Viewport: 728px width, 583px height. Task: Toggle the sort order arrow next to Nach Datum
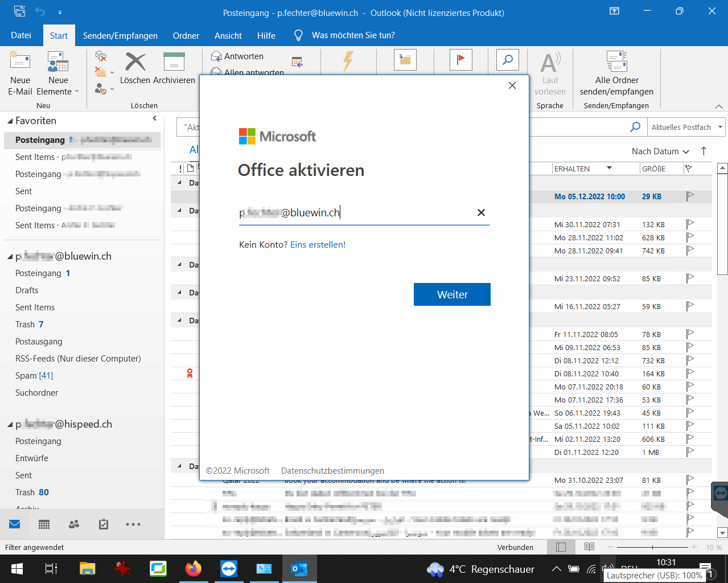click(704, 151)
